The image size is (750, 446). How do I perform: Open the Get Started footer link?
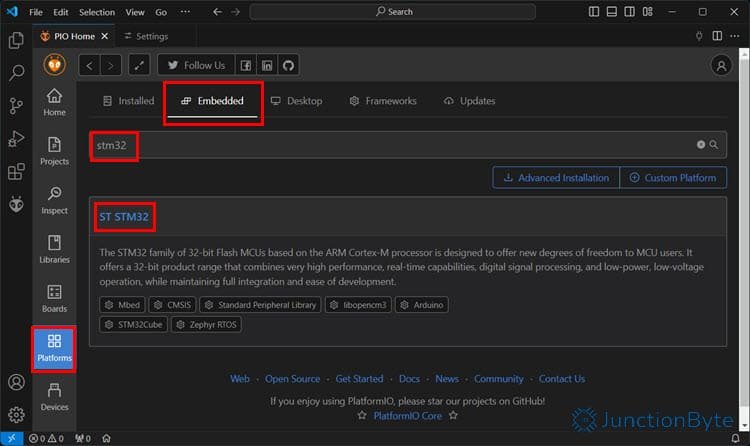pos(359,379)
